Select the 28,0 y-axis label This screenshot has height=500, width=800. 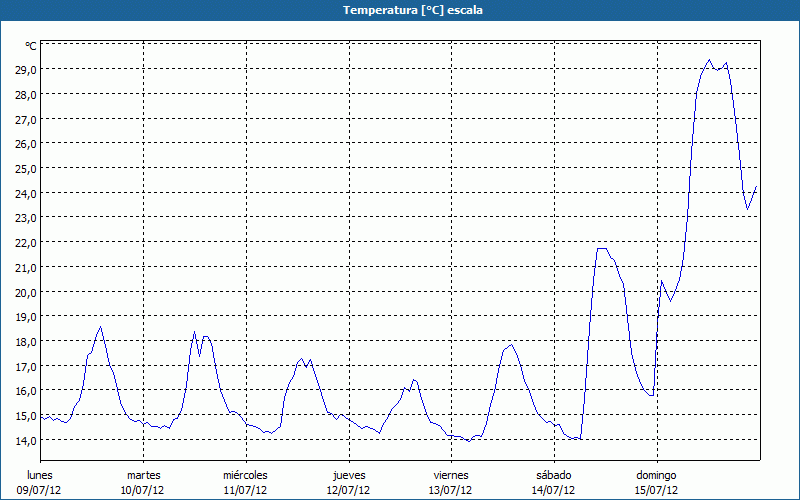pos(26,95)
